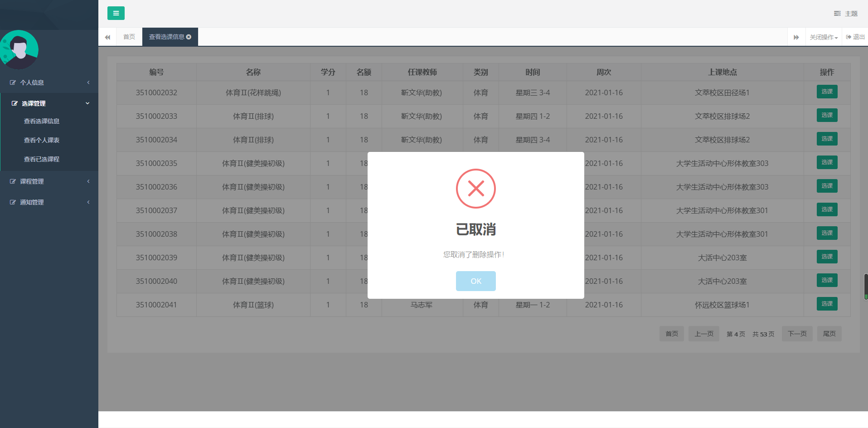The height and width of the screenshot is (428, 868).
Task: Close the 查看选课信息 tab
Action: click(189, 37)
